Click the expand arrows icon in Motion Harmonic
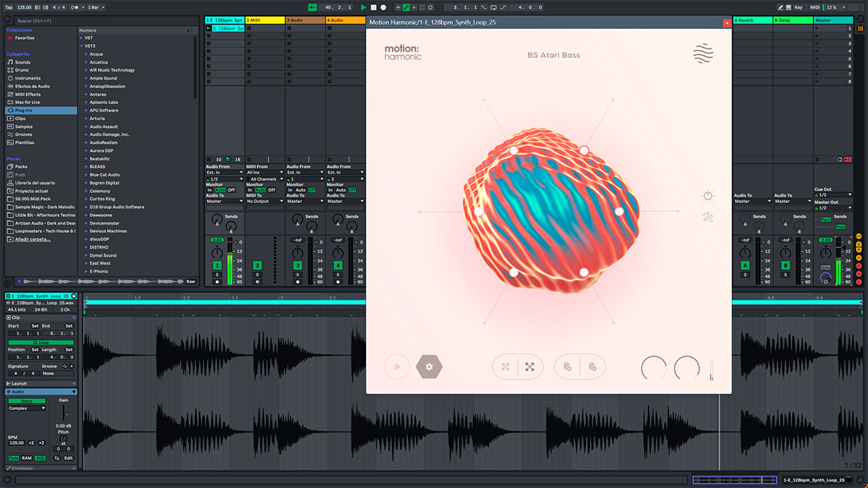The image size is (868, 488). click(529, 367)
